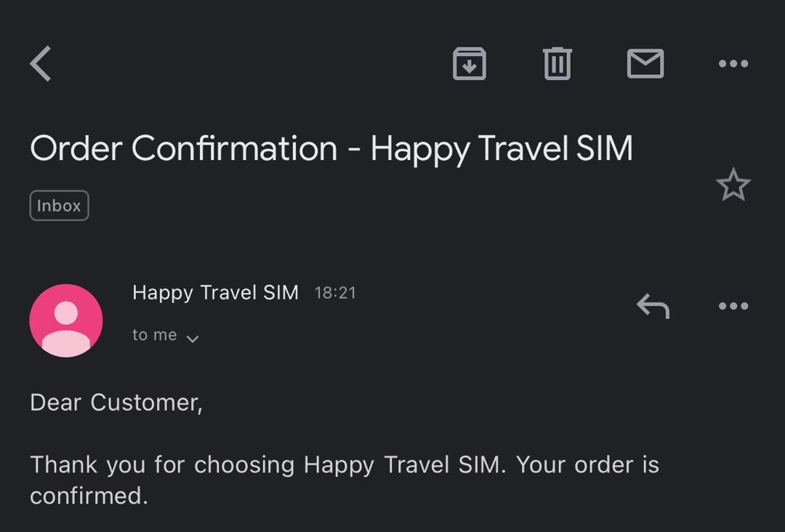Tap the 18:21 timestamp

pyautogui.click(x=335, y=293)
